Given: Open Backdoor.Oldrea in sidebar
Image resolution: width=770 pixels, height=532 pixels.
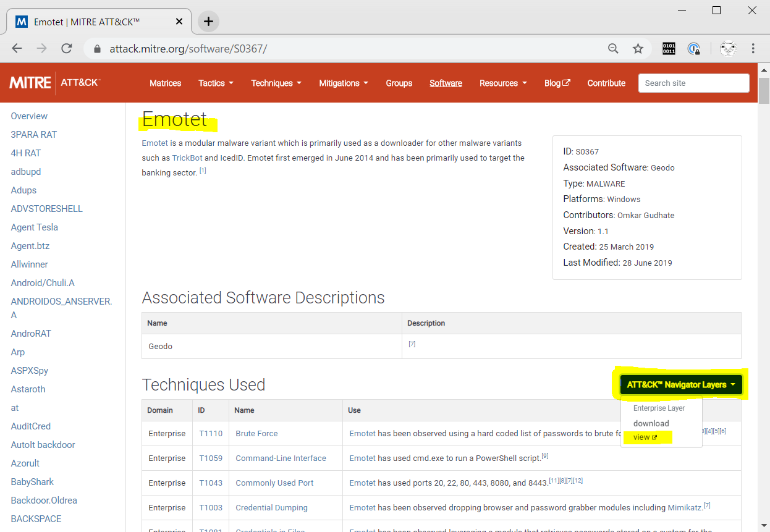Looking at the screenshot, I should 44,500.
